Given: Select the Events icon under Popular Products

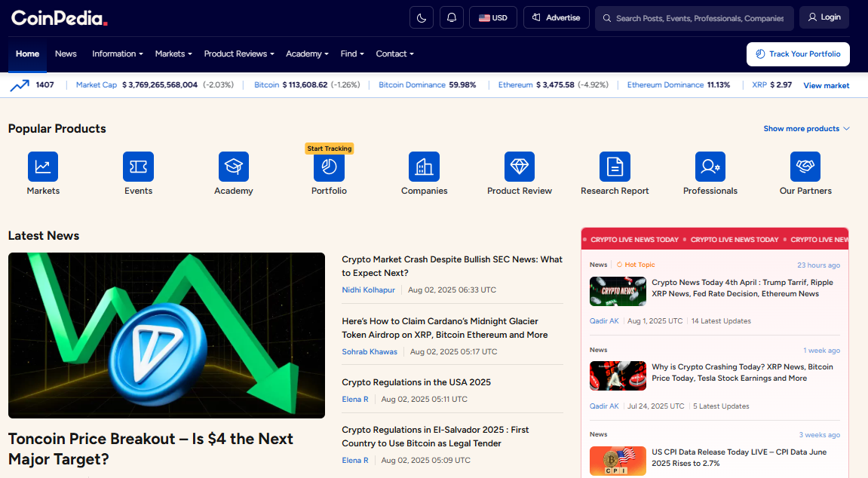Looking at the screenshot, I should pos(138,167).
